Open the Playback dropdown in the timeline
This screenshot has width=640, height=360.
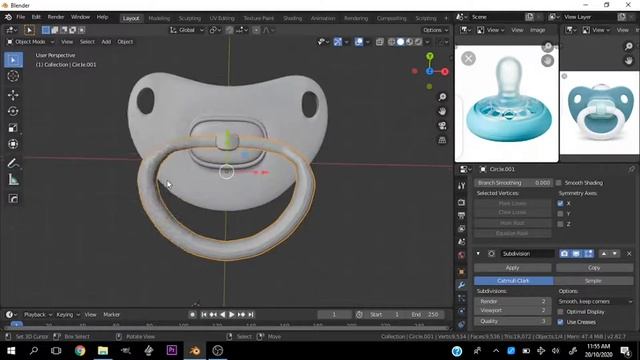point(38,315)
